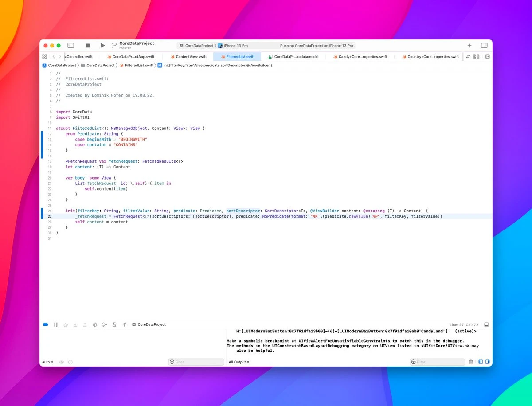Viewport: 532px width, 406px height.
Task: Toggle breakpoints activation in the debug bar
Action: [45, 325]
